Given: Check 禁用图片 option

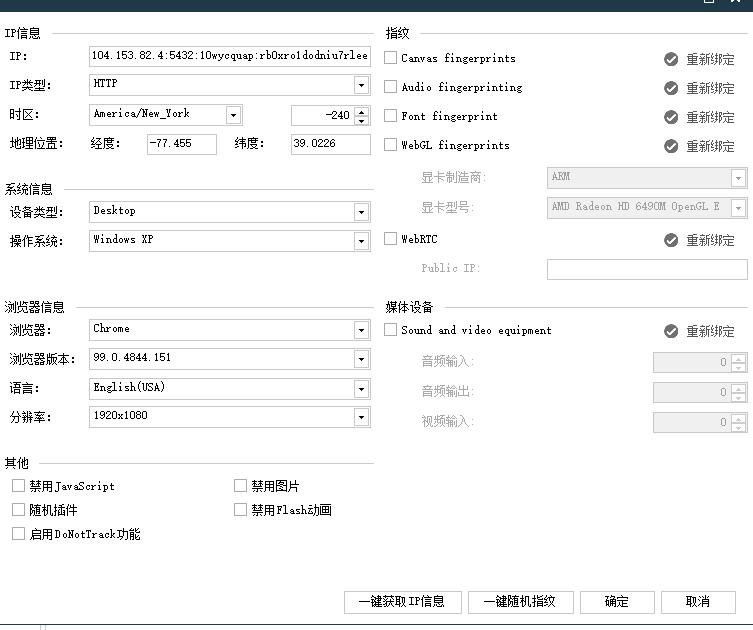Looking at the screenshot, I should pos(240,486).
